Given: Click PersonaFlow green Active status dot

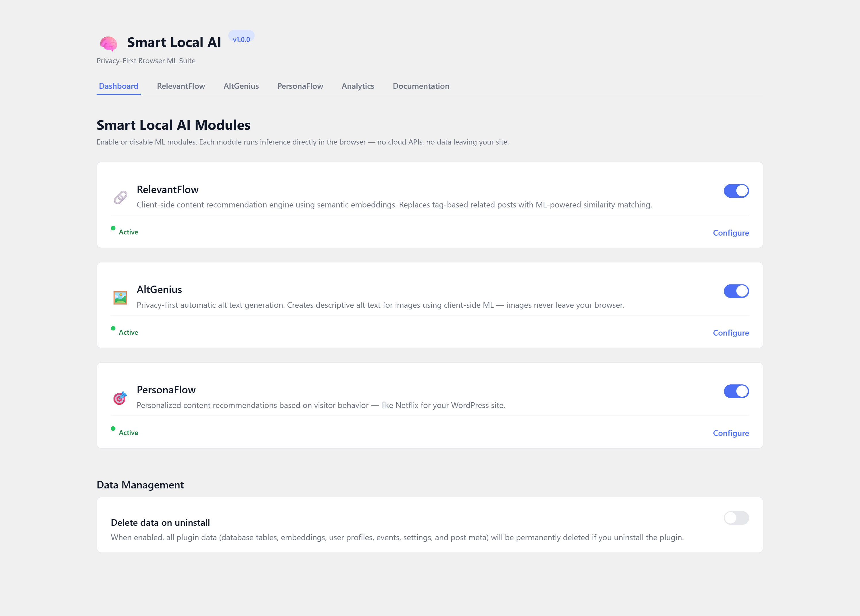Looking at the screenshot, I should pyautogui.click(x=113, y=428).
